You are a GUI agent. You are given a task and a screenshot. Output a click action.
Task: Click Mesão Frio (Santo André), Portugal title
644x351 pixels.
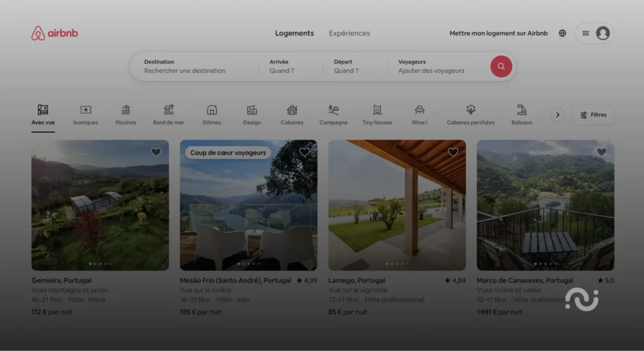pyautogui.click(x=235, y=281)
